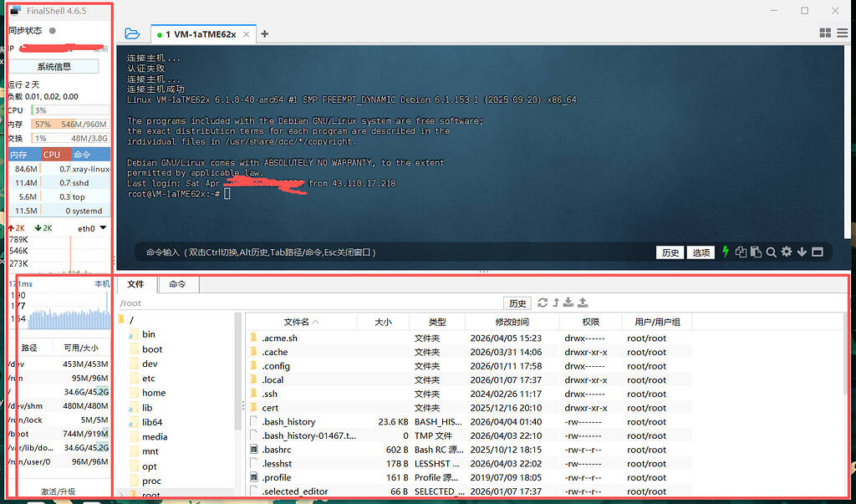Select the .lesshst file row

coord(469,464)
